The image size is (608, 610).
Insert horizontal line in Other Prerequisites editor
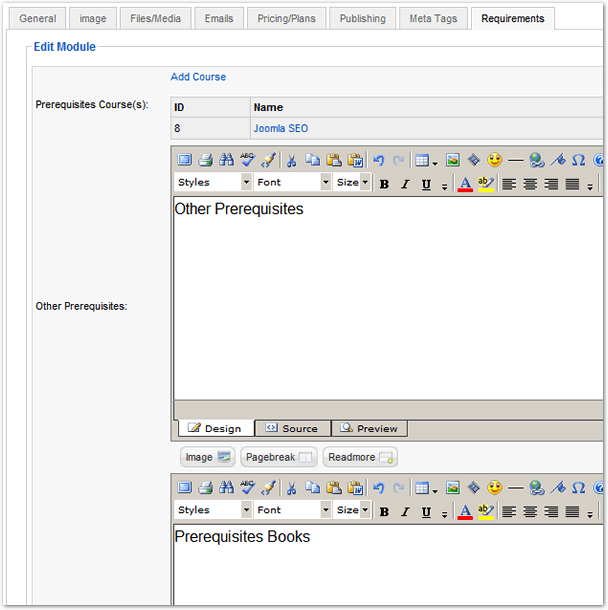pos(516,160)
